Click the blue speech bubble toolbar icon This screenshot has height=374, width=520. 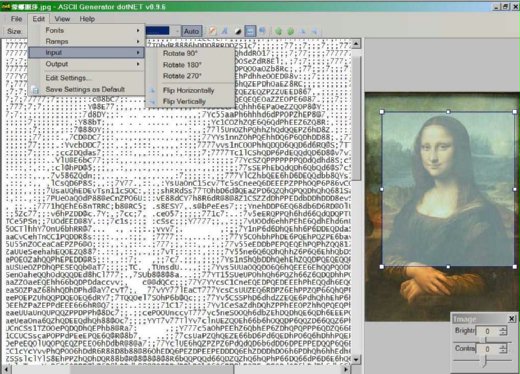(x=263, y=31)
